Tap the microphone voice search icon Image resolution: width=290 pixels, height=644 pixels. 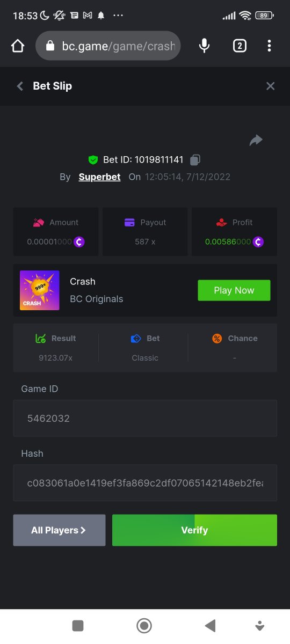[x=204, y=46]
